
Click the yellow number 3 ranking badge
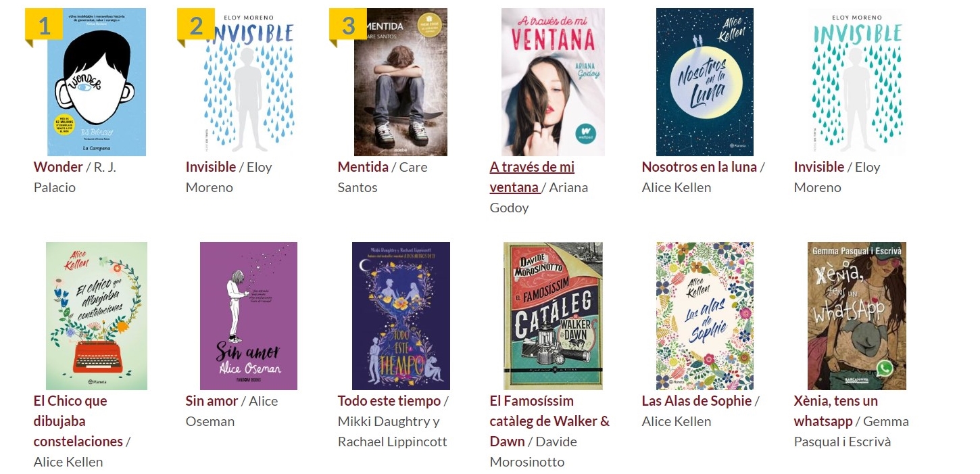pyautogui.click(x=348, y=26)
